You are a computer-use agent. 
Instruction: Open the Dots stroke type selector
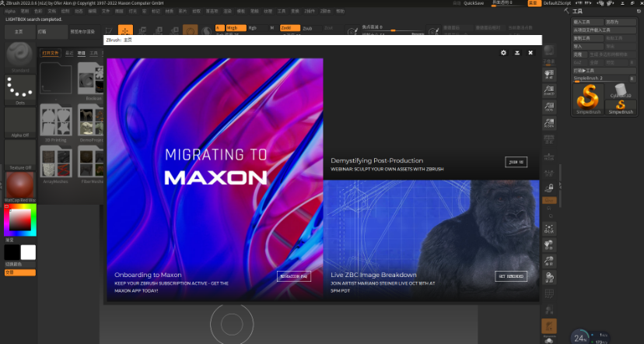pyautogui.click(x=19, y=90)
